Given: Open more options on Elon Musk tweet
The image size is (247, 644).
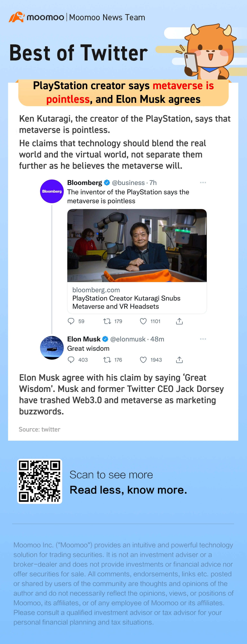Looking at the screenshot, I should tap(203, 339).
